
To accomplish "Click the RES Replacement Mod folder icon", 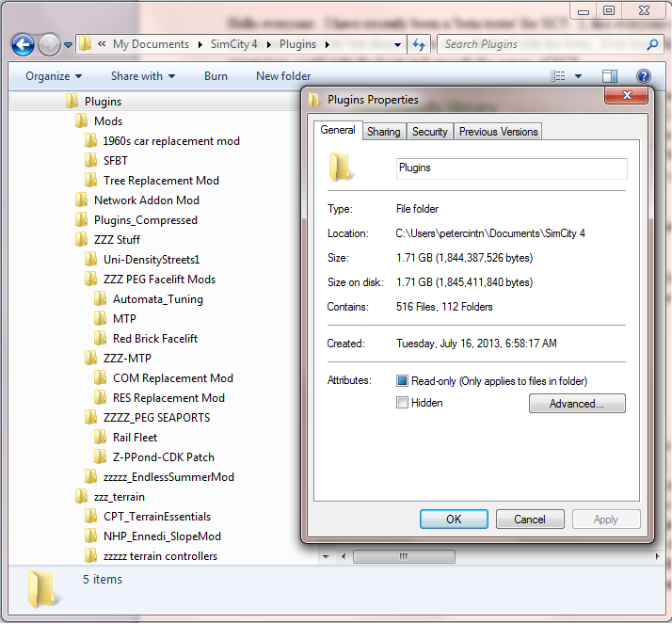I will 101,398.
